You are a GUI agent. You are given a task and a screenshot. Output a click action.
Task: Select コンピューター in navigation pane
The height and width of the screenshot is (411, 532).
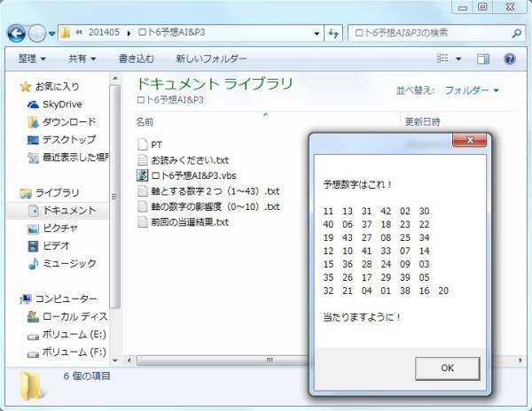pyautogui.click(x=59, y=299)
